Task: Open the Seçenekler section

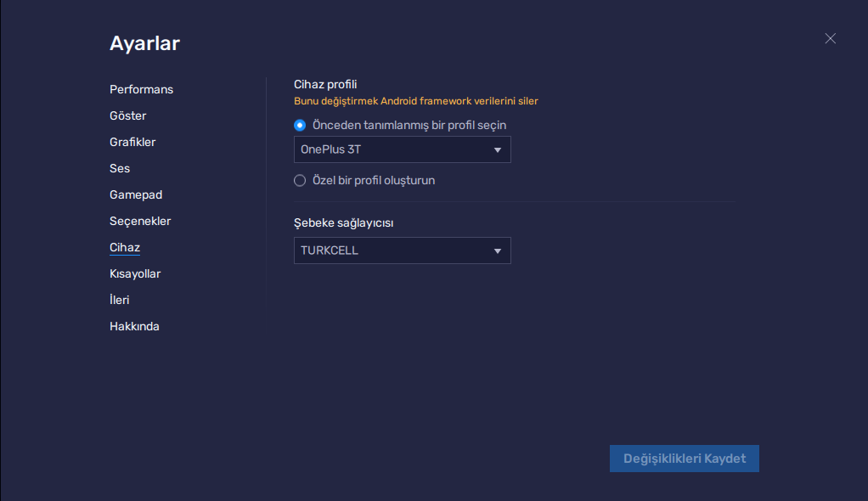Action: click(140, 221)
